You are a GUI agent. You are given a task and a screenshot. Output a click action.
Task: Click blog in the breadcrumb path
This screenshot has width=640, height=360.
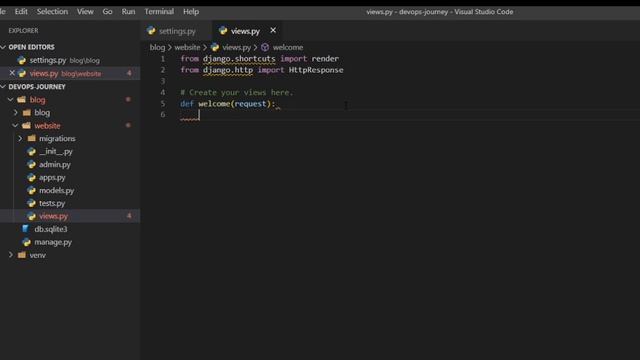pyautogui.click(x=157, y=47)
